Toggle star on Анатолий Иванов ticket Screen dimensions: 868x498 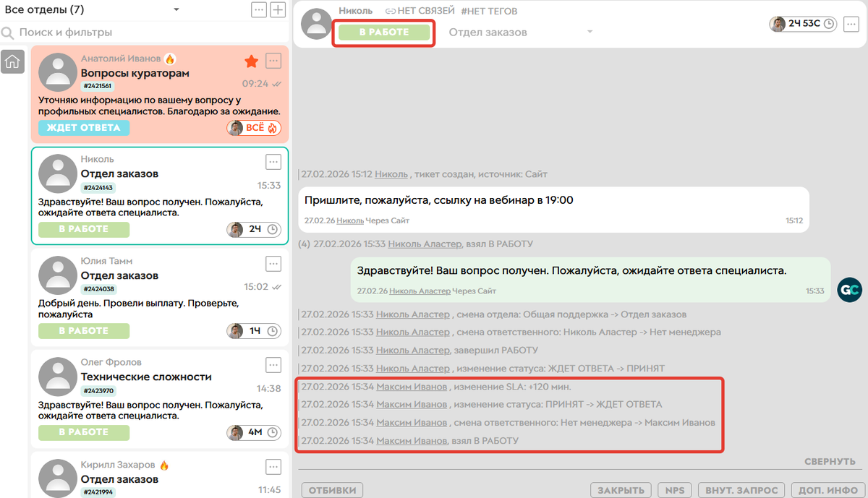pos(251,61)
